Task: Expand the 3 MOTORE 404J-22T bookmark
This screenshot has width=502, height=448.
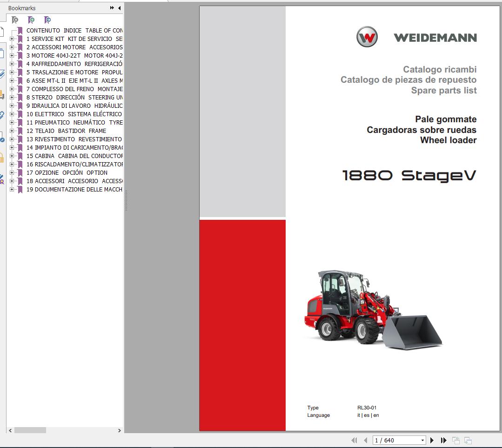Action: click(x=12, y=55)
